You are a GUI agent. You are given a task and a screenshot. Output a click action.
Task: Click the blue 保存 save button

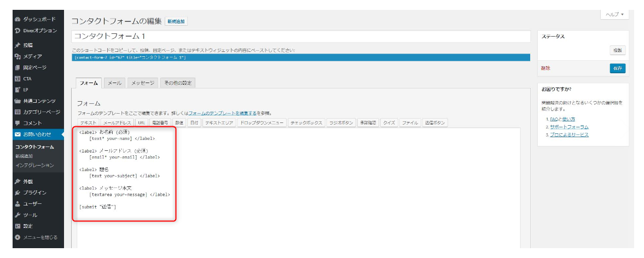tap(617, 68)
